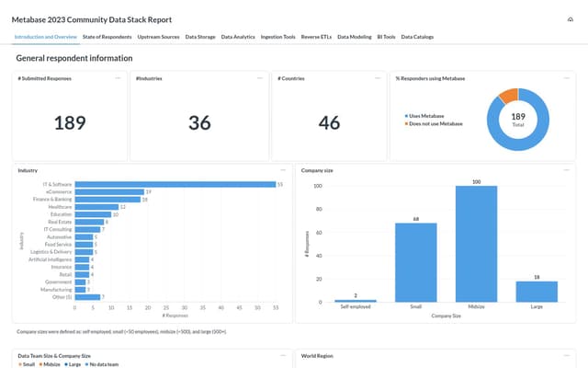588x368 pixels.
Task: Click the # Countries card title
Action: coord(291,78)
